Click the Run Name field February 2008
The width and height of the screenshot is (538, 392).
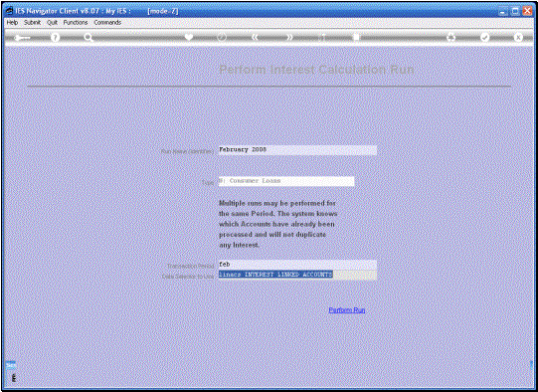point(297,150)
